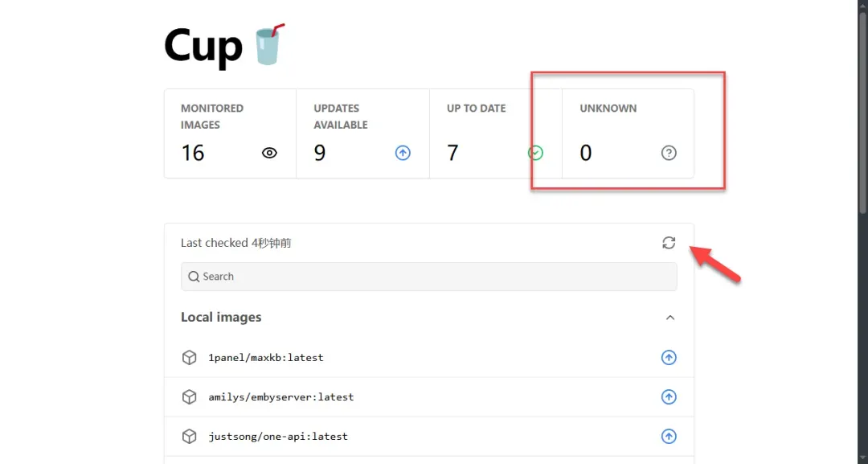
Task: Click the Monitored Images count 16
Action: [193, 153]
